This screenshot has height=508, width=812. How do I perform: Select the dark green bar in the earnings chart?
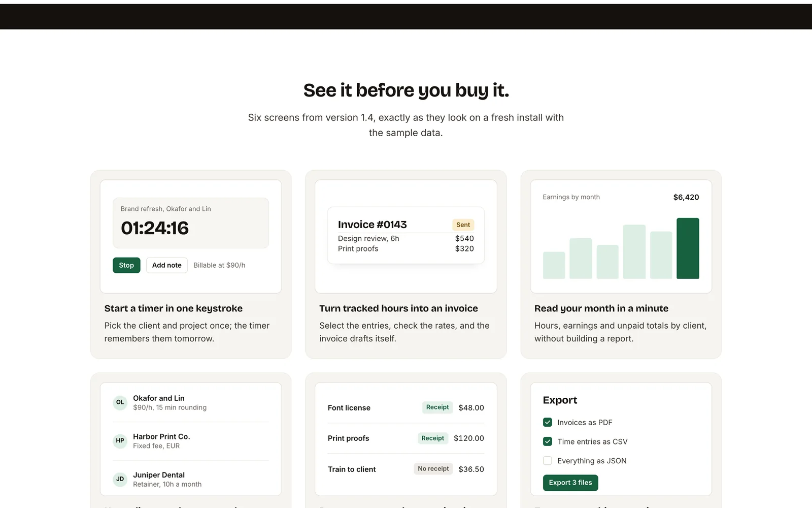(x=688, y=248)
